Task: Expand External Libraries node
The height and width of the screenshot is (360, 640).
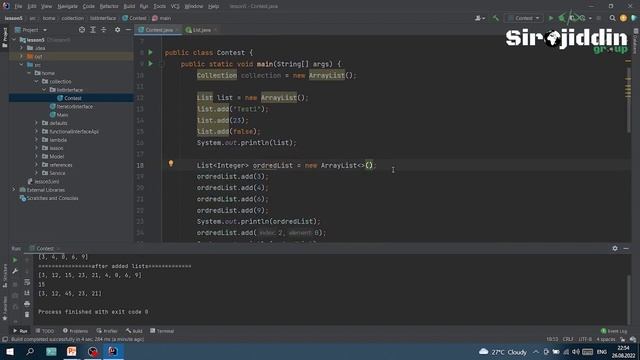Action: [x=14, y=190]
